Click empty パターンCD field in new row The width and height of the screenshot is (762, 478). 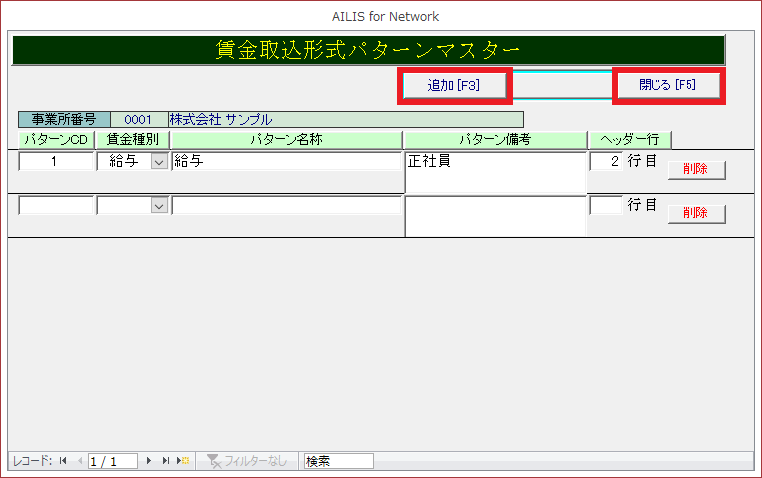[x=55, y=205]
